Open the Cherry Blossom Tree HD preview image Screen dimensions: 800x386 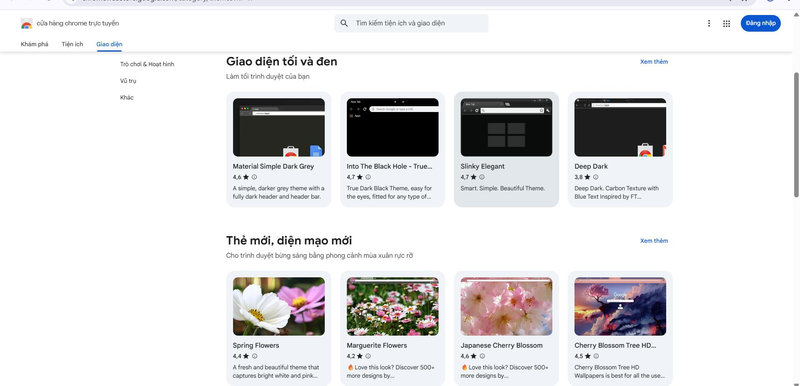click(x=620, y=306)
